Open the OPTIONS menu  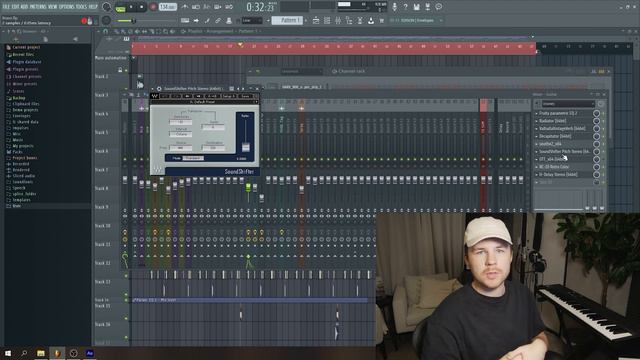coord(67,7)
